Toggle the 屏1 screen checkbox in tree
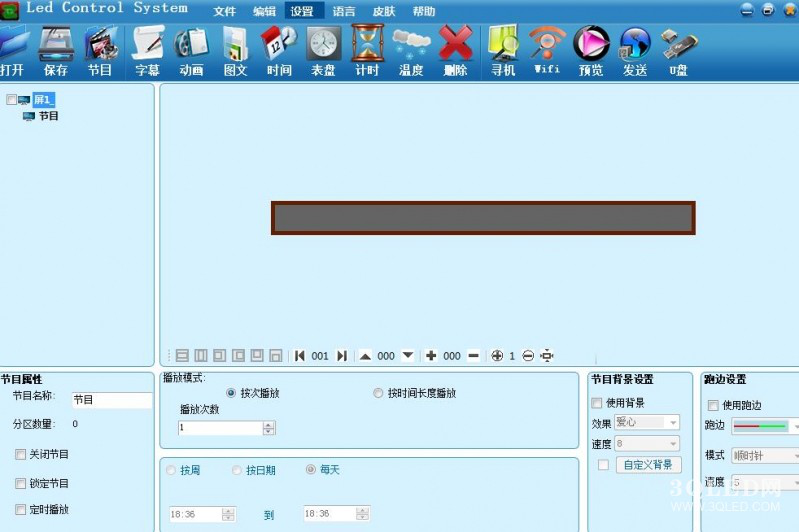The width and height of the screenshot is (799, 532). coord(11,99)
